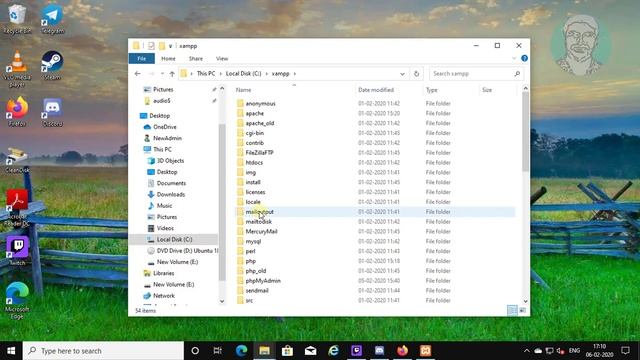Sort by Type column header
The width and height of the screenshot is (640, 360).
coord(431,90)
